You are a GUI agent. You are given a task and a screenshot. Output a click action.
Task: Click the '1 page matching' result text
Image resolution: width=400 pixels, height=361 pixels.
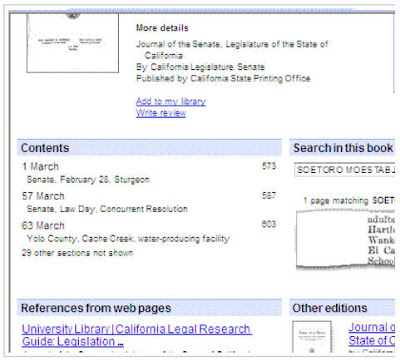coord(349,201)
